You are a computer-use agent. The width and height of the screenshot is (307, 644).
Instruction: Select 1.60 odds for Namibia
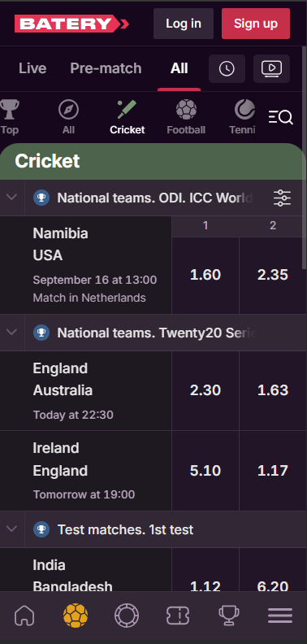tap(205, 275)
